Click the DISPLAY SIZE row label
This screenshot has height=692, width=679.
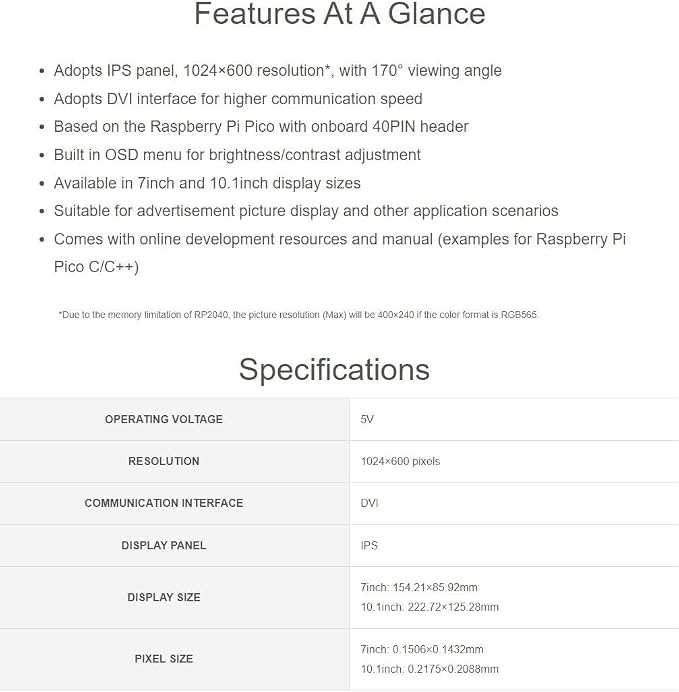[164, 598]
